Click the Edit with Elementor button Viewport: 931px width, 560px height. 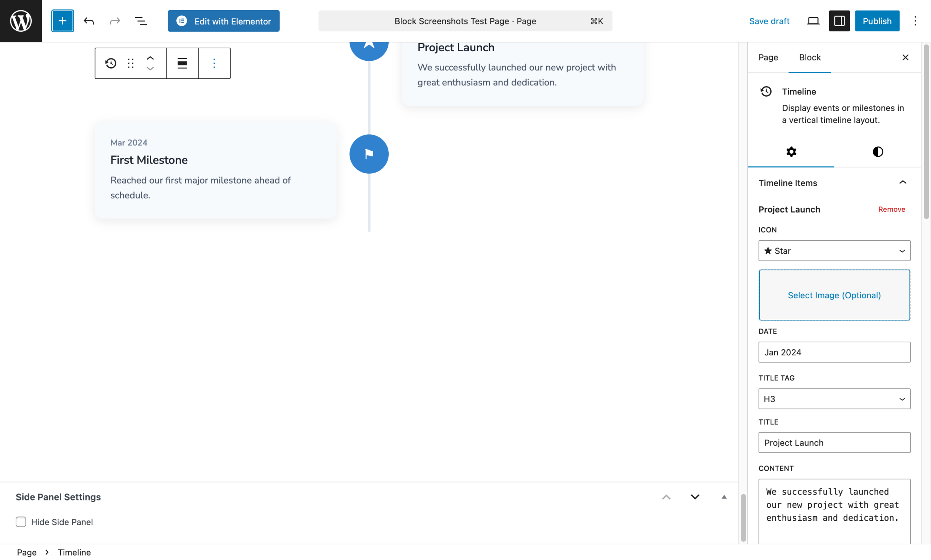point(224,21)
